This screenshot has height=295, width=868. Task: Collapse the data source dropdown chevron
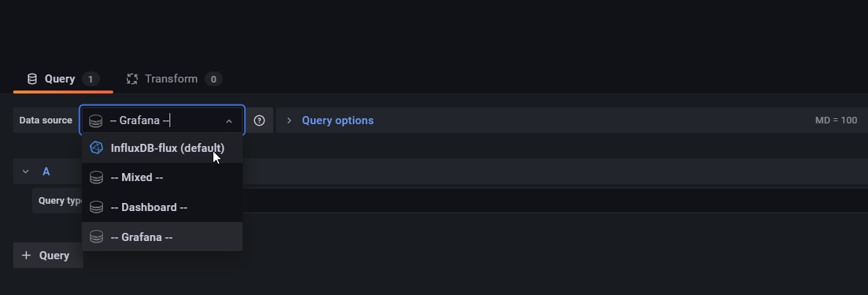pos(229,120)
